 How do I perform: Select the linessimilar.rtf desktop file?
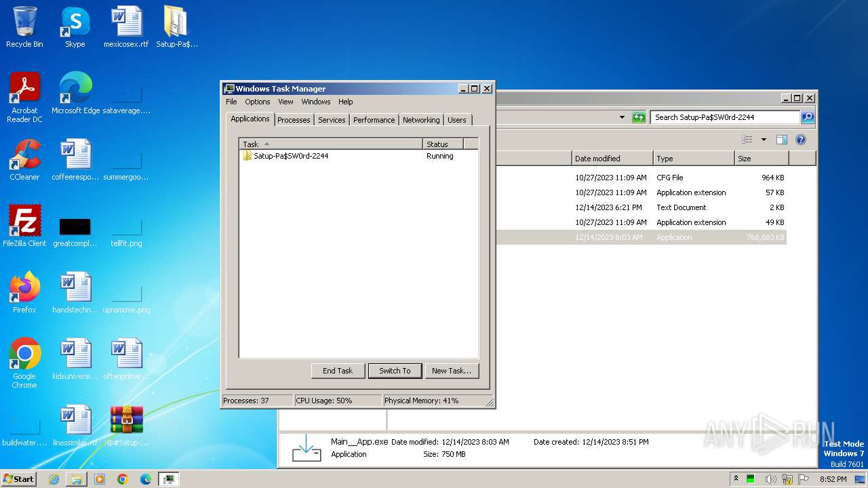point(75,426)
